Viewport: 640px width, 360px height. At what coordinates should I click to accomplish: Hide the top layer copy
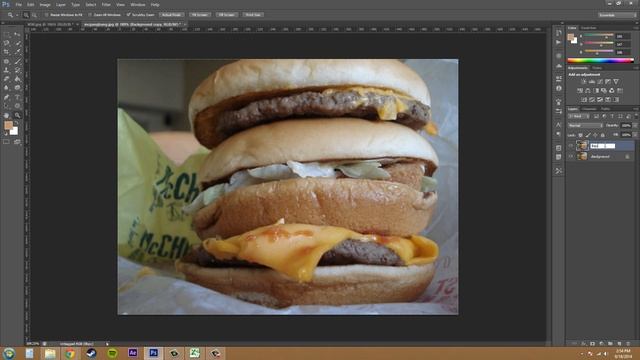(x=571, y=146)
